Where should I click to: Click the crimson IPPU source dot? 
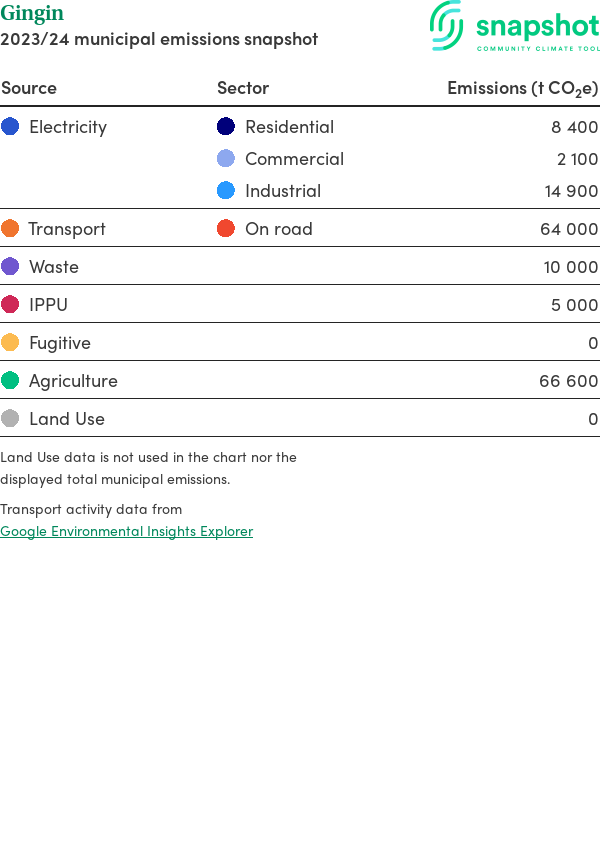(10, 304)
